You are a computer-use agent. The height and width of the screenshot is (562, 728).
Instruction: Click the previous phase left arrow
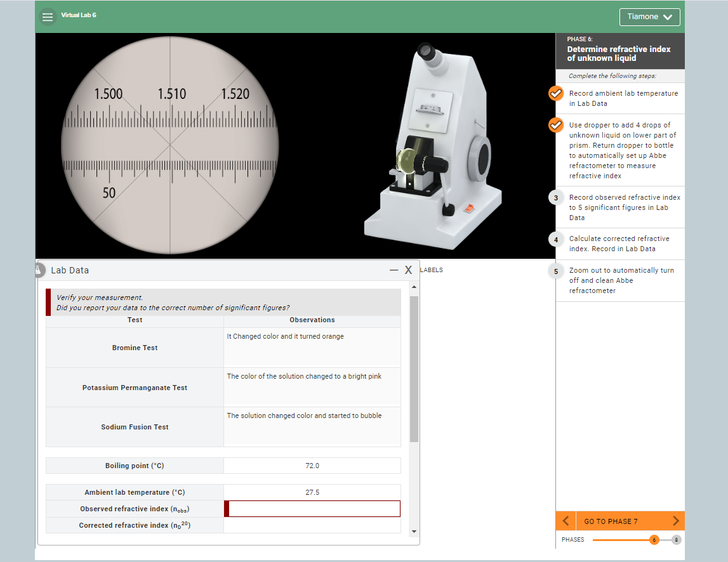pos(565,521)
